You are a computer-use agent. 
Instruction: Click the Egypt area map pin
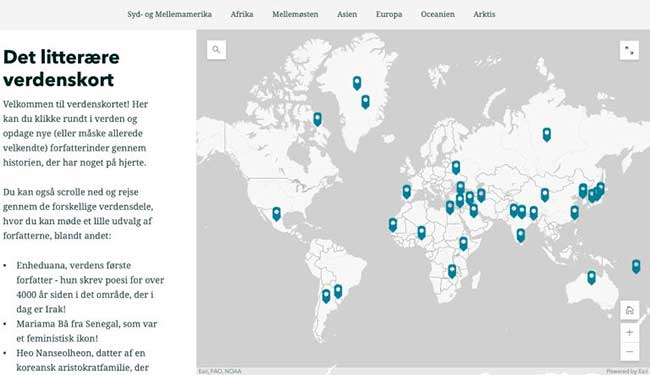click(x=450, y=207)
